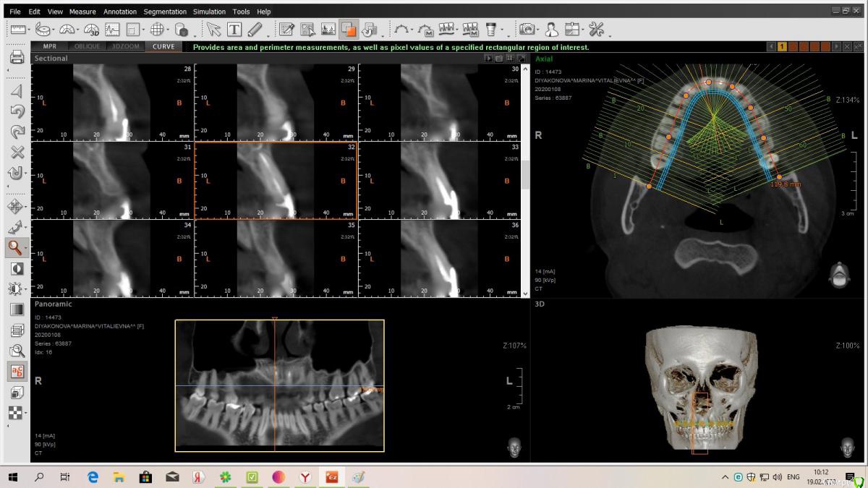Switch to the MPR tab

click(x=50, y=46)
